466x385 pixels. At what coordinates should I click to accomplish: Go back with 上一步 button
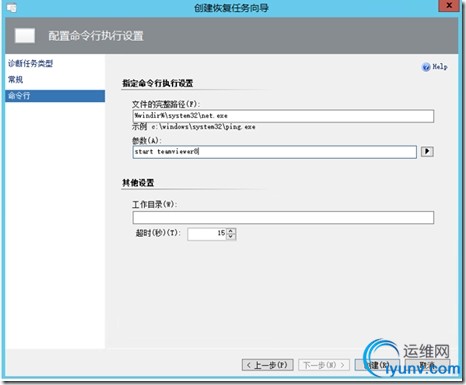point(268,365)
